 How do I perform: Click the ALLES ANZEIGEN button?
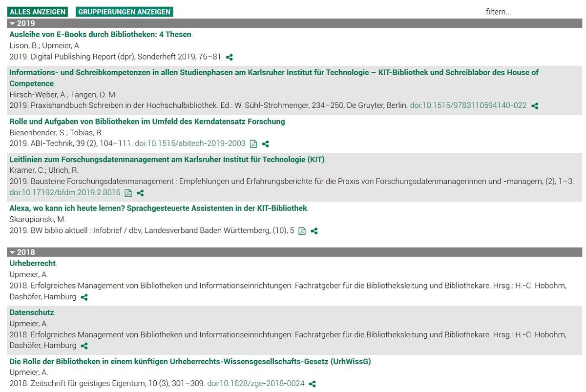click(x=38, y=12)
